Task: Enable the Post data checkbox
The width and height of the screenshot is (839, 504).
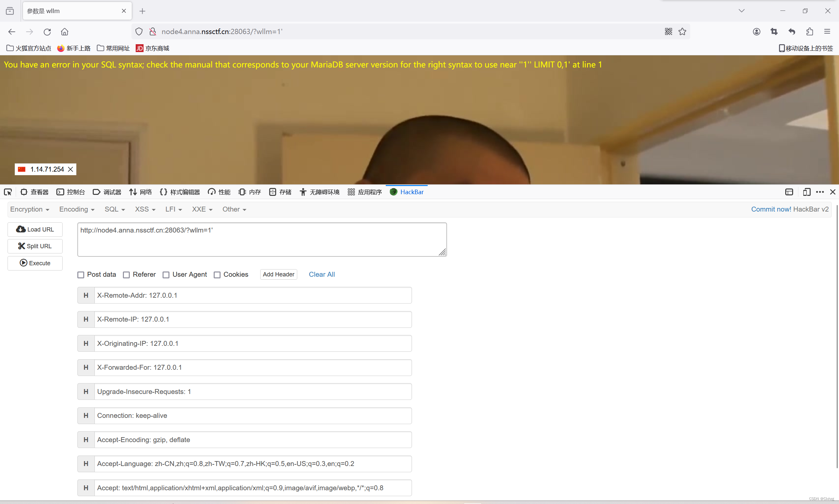Action: 81,275
